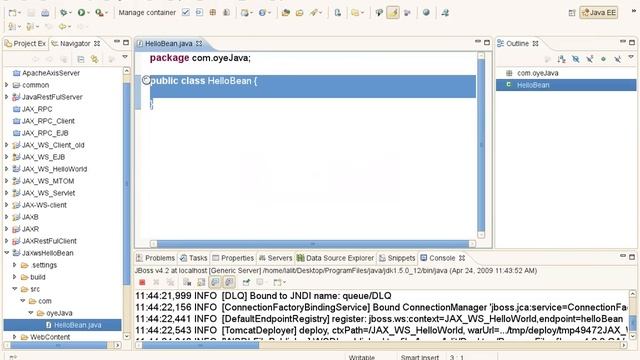Toggle Hide Static Members in Outline

pos(589,59)
